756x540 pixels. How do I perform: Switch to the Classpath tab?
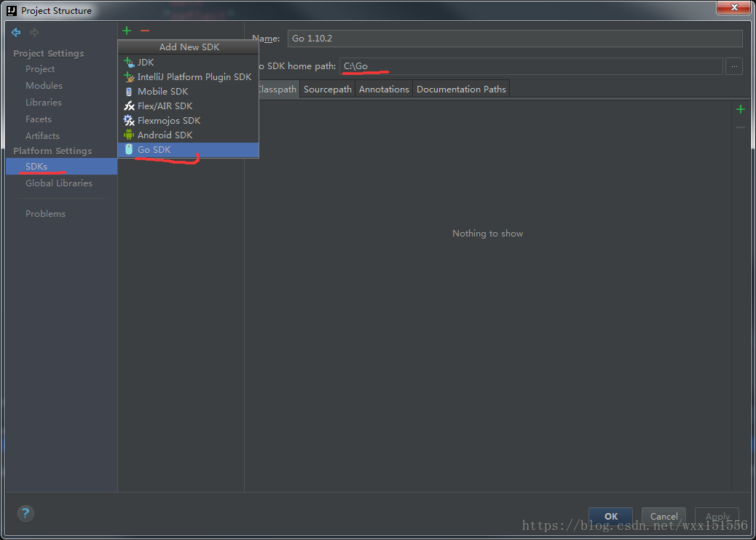pos(279,89)
